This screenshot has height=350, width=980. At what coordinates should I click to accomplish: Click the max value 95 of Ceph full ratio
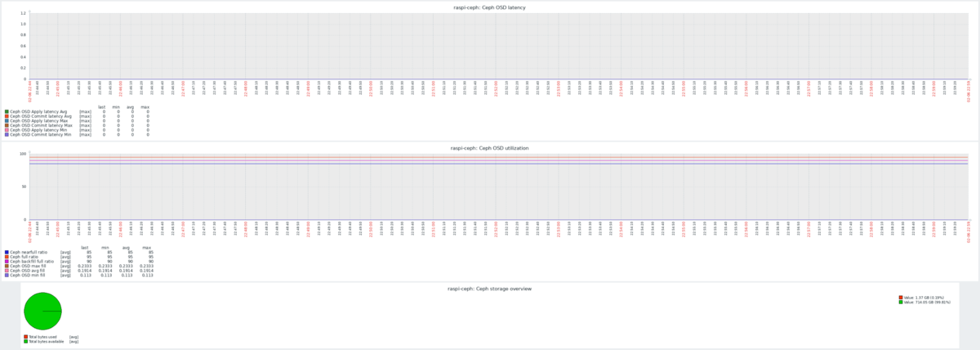point(150,257)
